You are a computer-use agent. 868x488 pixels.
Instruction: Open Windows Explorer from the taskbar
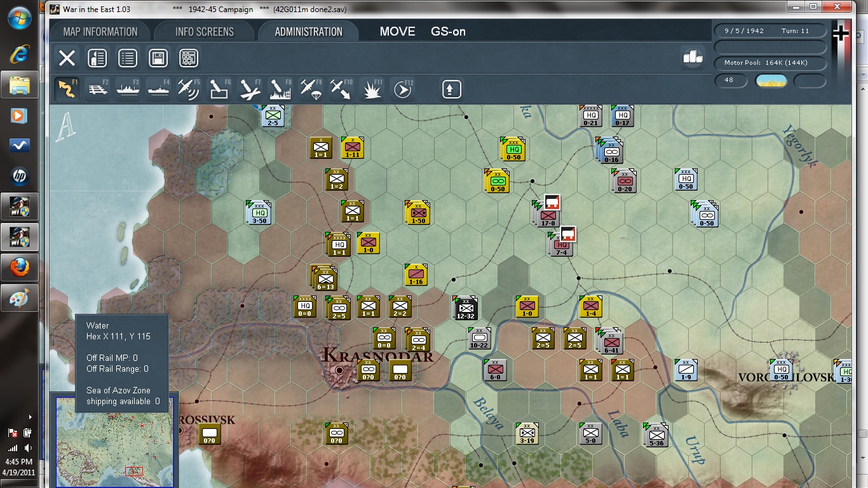(19, 85)
